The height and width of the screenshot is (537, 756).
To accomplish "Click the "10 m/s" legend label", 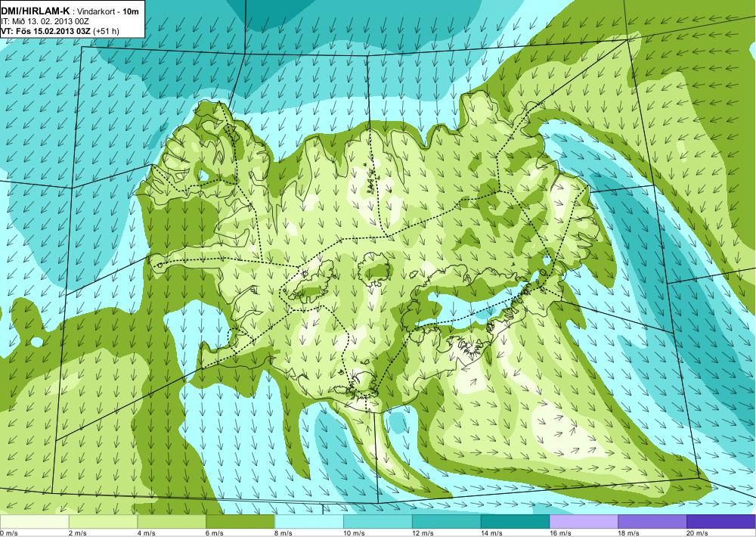I will (354, 533).
